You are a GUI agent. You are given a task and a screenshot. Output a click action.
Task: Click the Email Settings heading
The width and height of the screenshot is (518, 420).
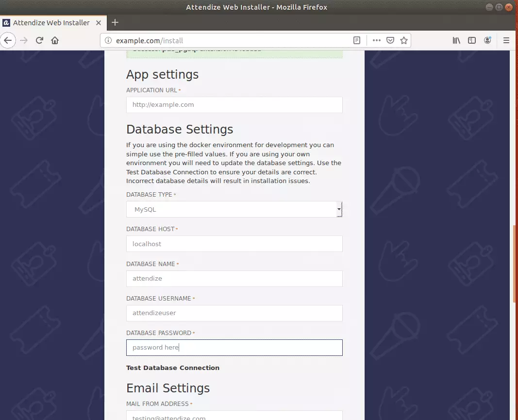[168, 388]
